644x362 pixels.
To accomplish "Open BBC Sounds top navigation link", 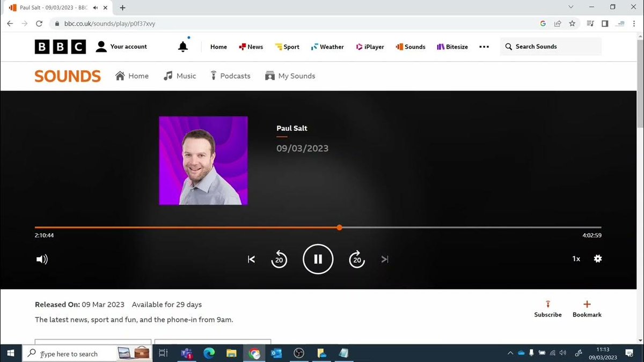I will point(411,47).
